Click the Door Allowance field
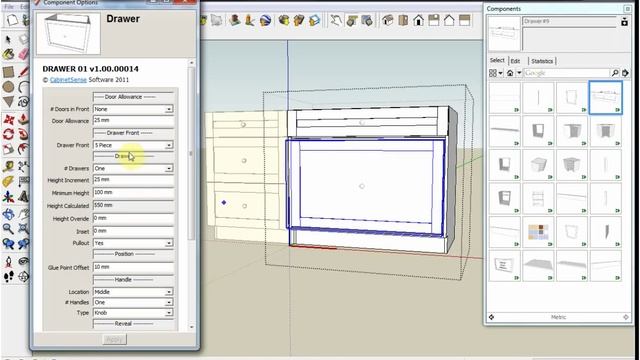 (133, 120)
